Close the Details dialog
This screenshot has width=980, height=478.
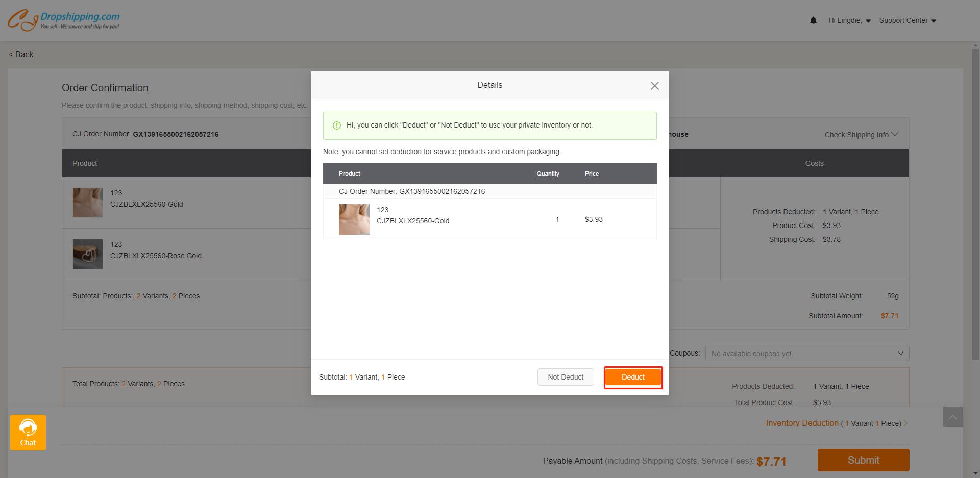(x=654, y=86)
